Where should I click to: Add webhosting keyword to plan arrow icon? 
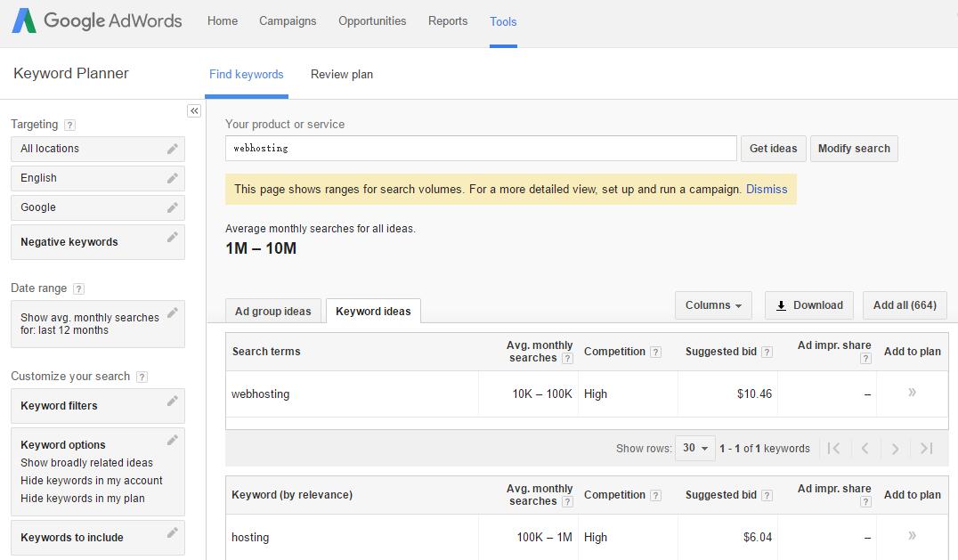(x=912, y=393)
